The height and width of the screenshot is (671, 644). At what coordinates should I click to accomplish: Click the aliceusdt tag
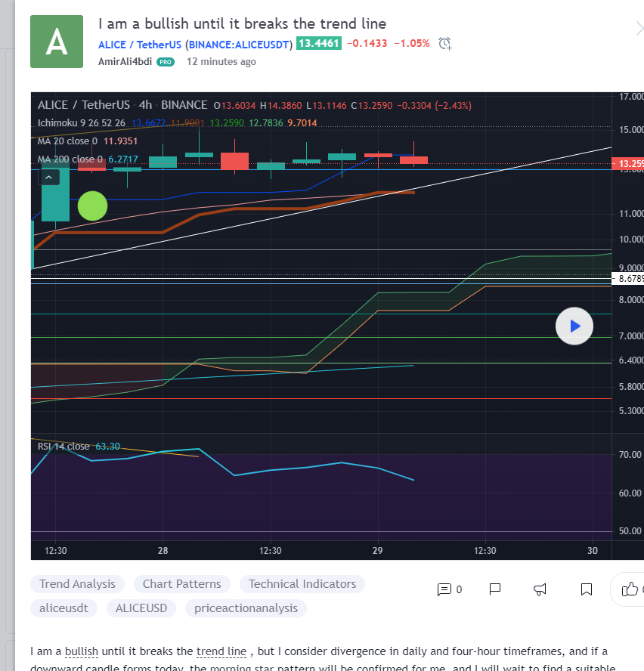click(63, 608)
